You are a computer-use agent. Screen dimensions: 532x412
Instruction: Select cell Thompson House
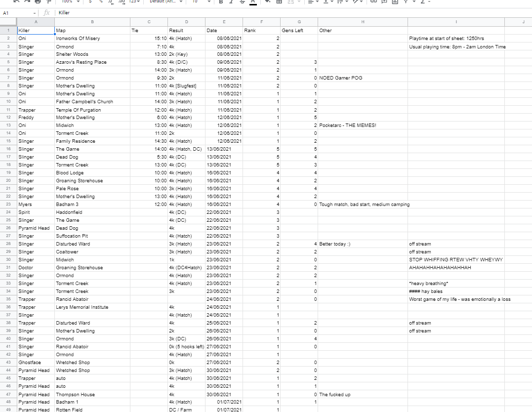coord(92,394)
